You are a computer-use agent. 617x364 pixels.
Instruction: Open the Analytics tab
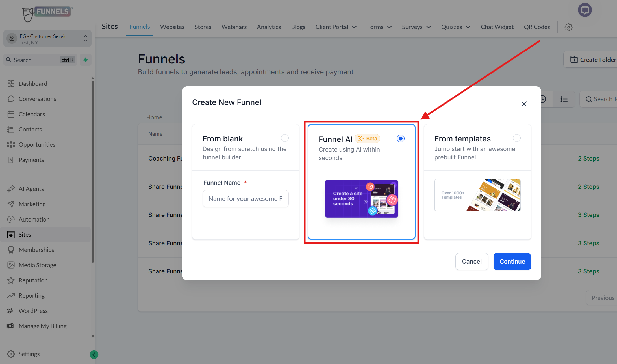coord(269,27)
